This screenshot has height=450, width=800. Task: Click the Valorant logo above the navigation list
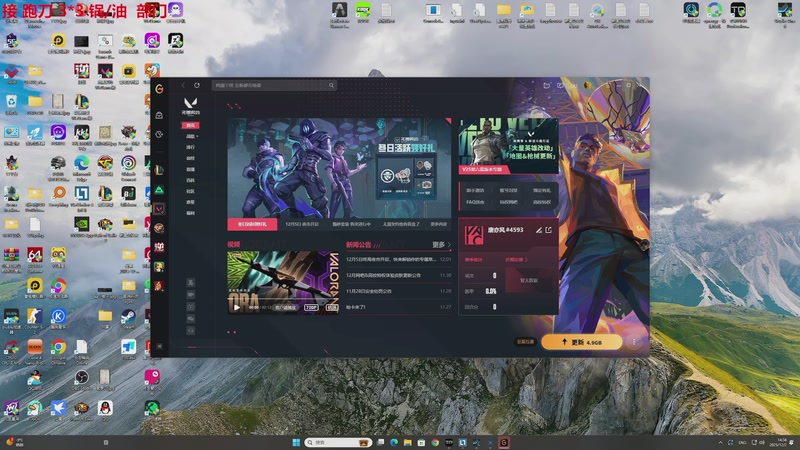click(190, 103)
